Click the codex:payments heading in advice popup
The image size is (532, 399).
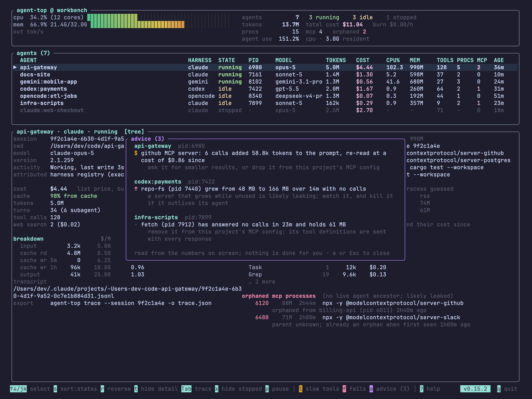(158, 182)
